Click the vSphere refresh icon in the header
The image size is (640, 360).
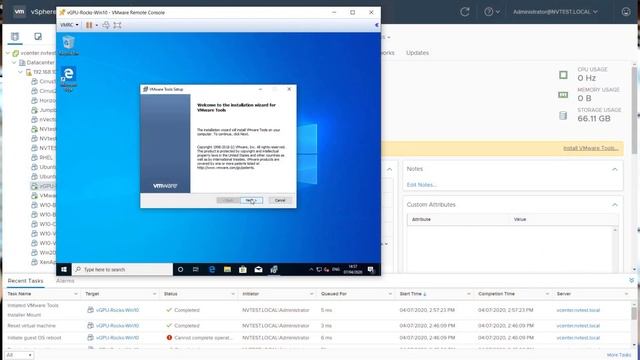click(464, 12)
